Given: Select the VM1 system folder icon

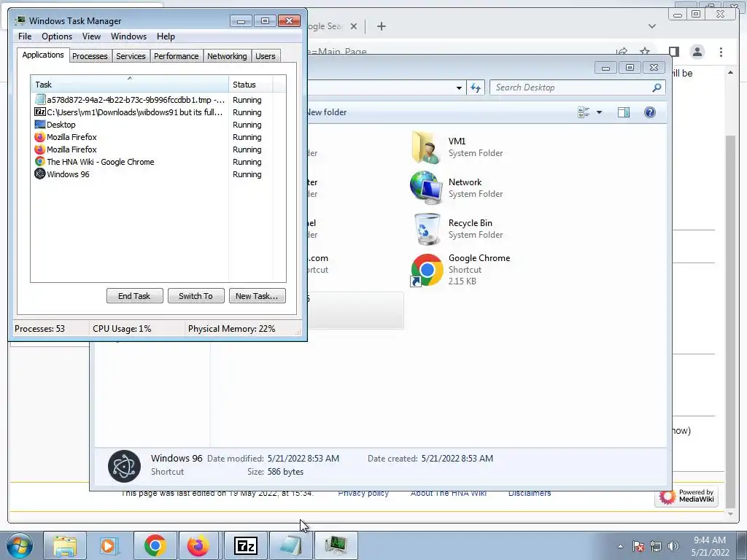Looking at the screenshot, I should (426, 147).
